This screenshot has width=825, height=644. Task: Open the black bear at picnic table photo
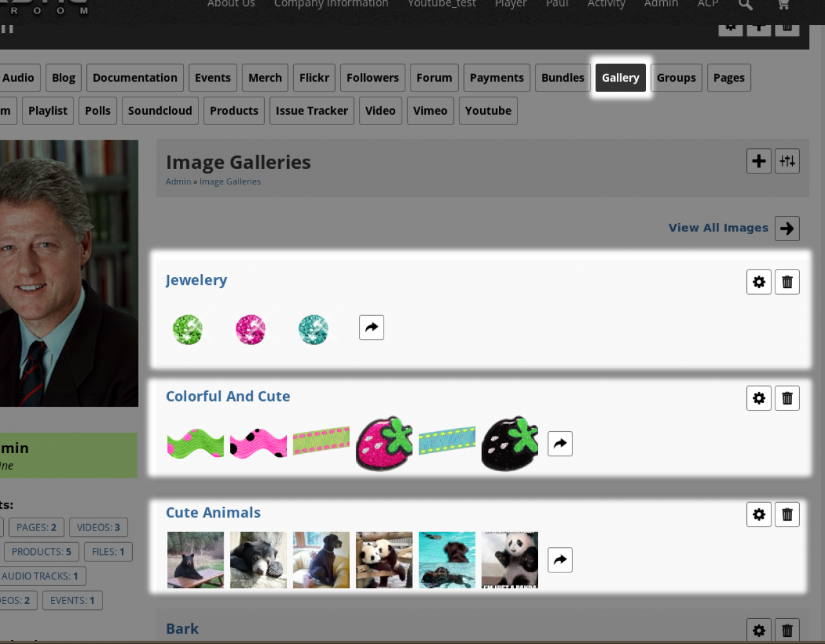[195, 560]
